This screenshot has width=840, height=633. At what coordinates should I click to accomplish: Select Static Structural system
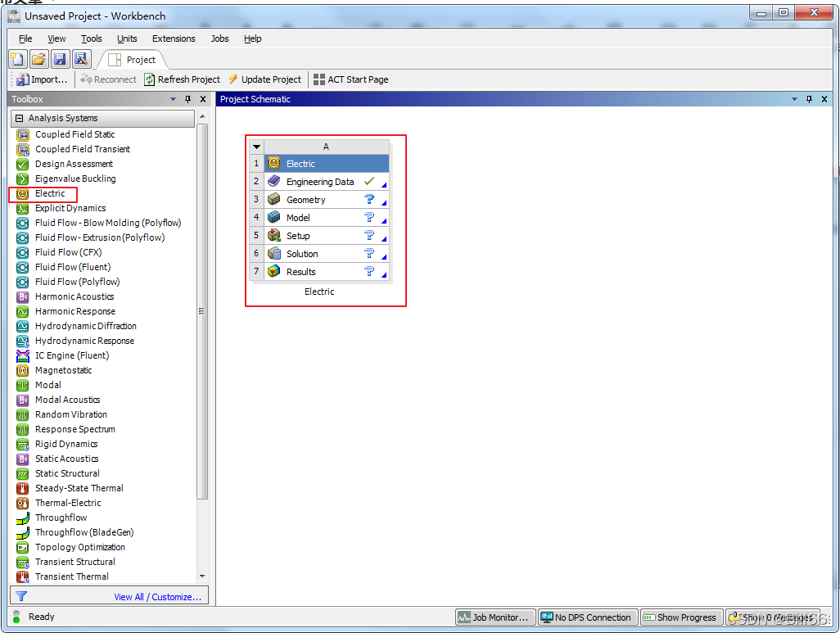[x=67, y=473]
